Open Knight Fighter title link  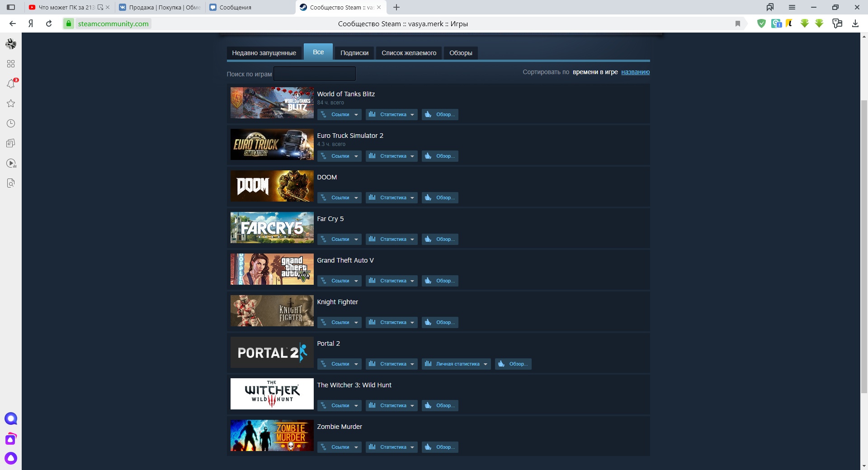[337, 302]
